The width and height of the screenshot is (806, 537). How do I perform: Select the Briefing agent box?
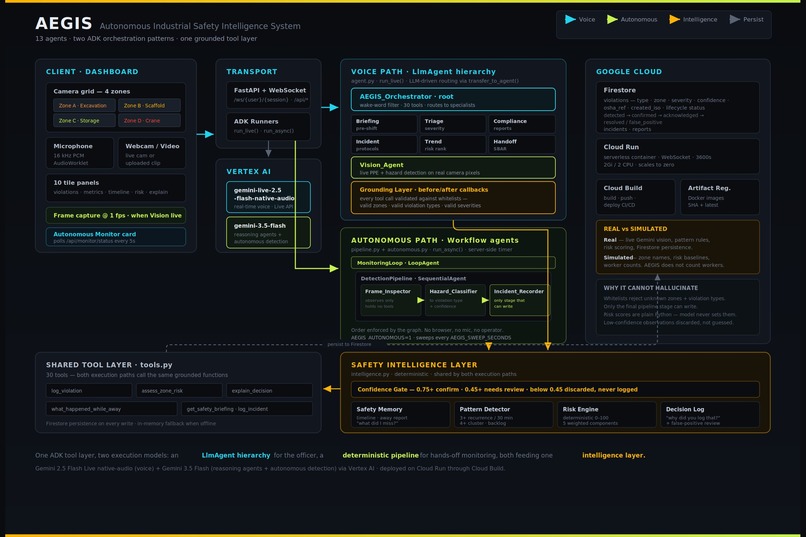[x=383, y=124]
